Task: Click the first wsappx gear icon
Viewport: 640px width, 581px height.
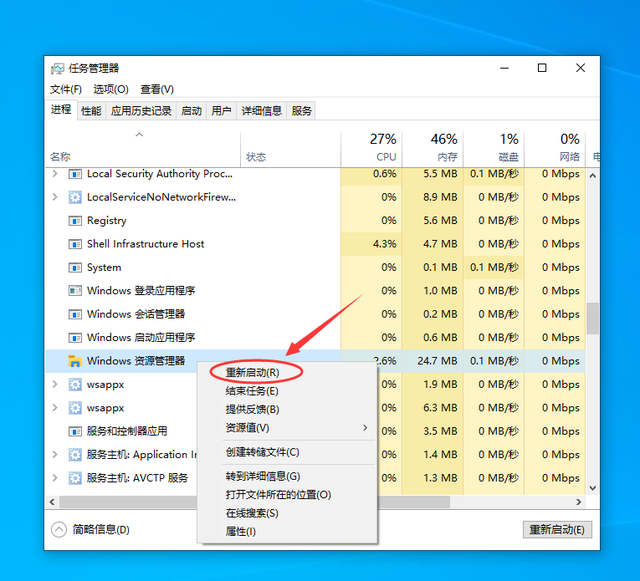Action: (x=74, y=385)
